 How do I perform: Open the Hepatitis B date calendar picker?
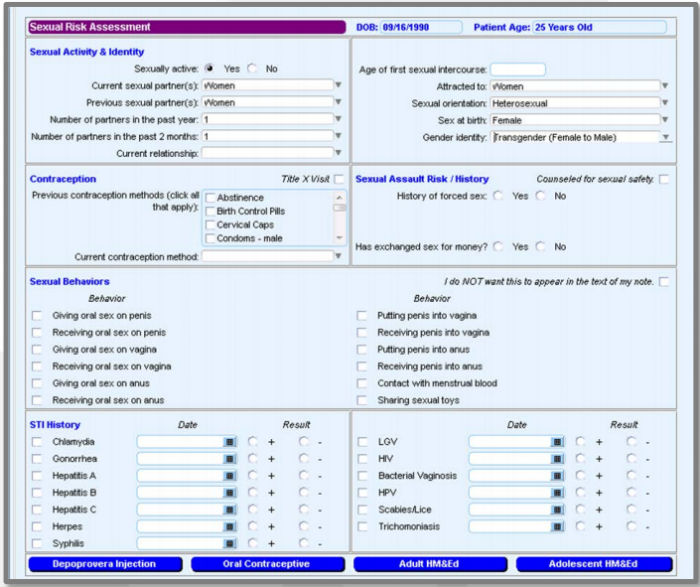point(229,493)
